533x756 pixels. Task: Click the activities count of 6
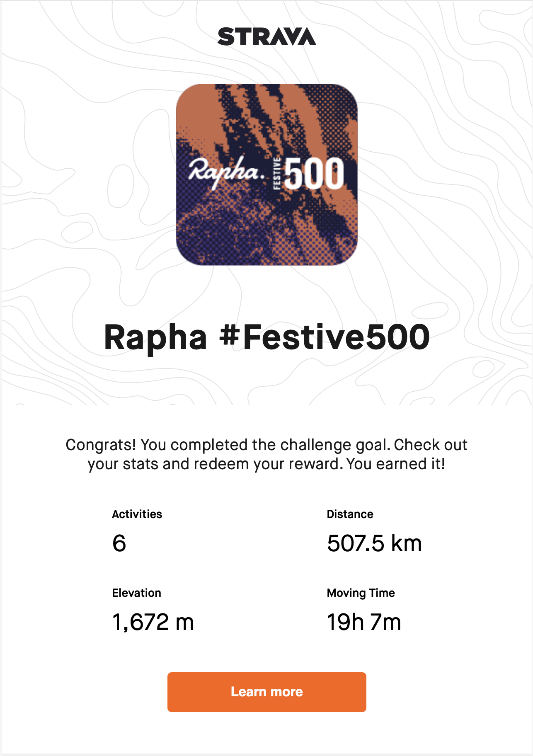pyautogui.click(x=119, y=543)
